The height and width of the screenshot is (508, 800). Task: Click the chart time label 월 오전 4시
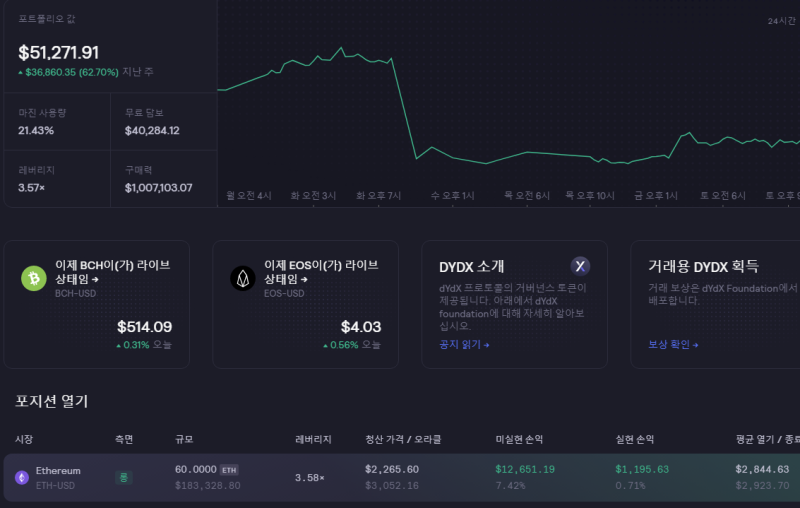[x=249, y=196]
